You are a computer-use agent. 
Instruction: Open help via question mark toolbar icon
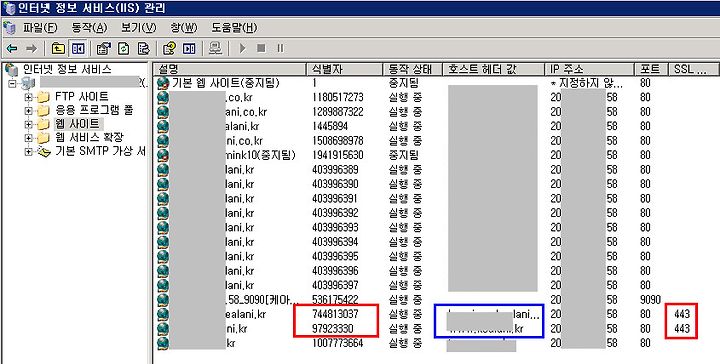169,48
